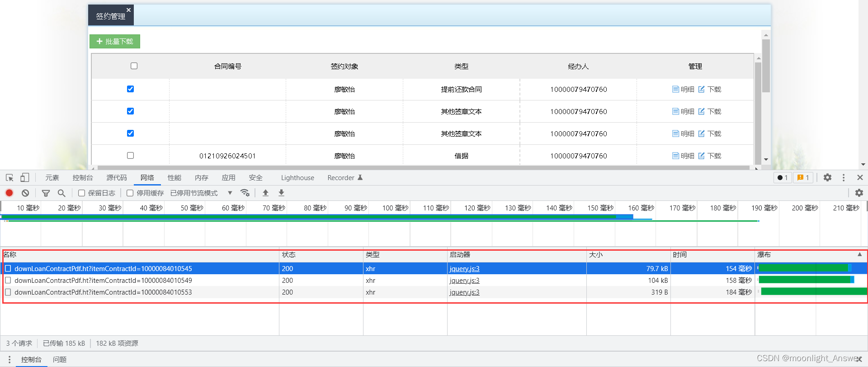This screenshot has width=868, height=367.
Task: Click the table's horizontal scrollbar
Action: click(423, 168)
